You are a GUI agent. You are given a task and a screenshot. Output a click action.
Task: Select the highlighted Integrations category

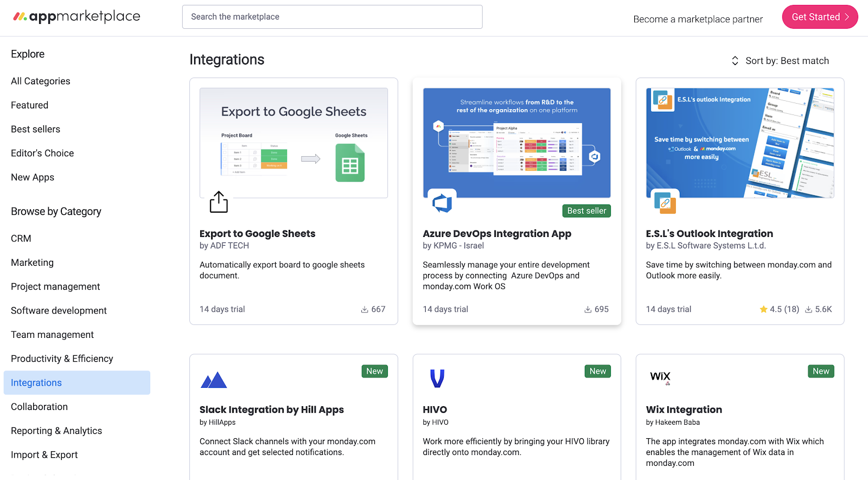77,383
